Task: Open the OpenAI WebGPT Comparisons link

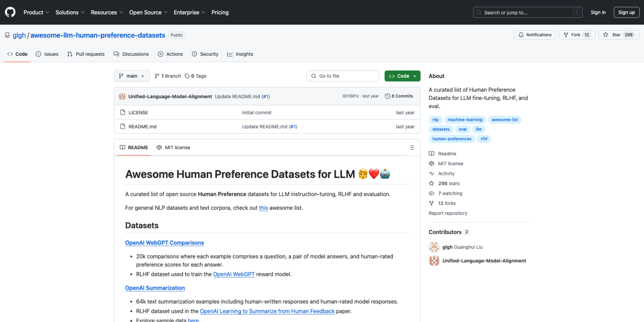Action: pos(164,243)
